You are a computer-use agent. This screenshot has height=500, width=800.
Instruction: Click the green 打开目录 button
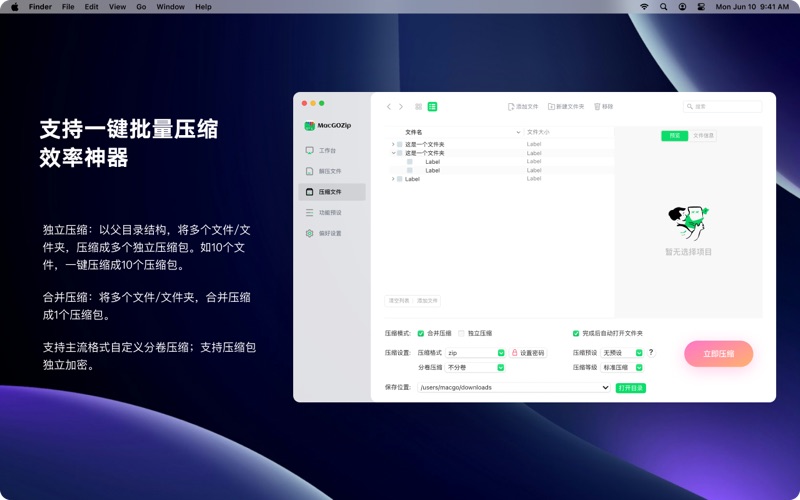pyautogui.click(x=631, y=388)
